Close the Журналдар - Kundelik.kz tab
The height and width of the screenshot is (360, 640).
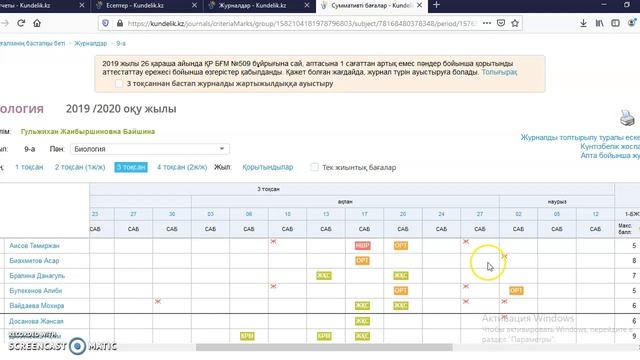[x=307, y=5]
